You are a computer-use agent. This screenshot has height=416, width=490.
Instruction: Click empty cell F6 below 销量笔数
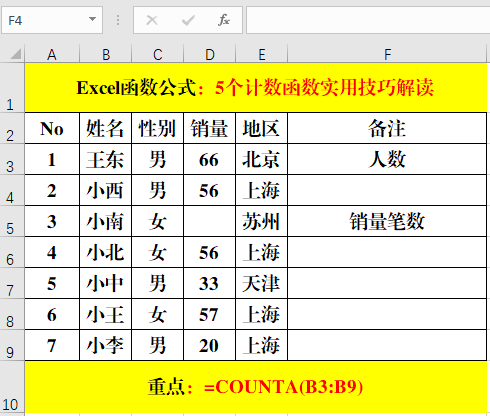tap(387, 252)
